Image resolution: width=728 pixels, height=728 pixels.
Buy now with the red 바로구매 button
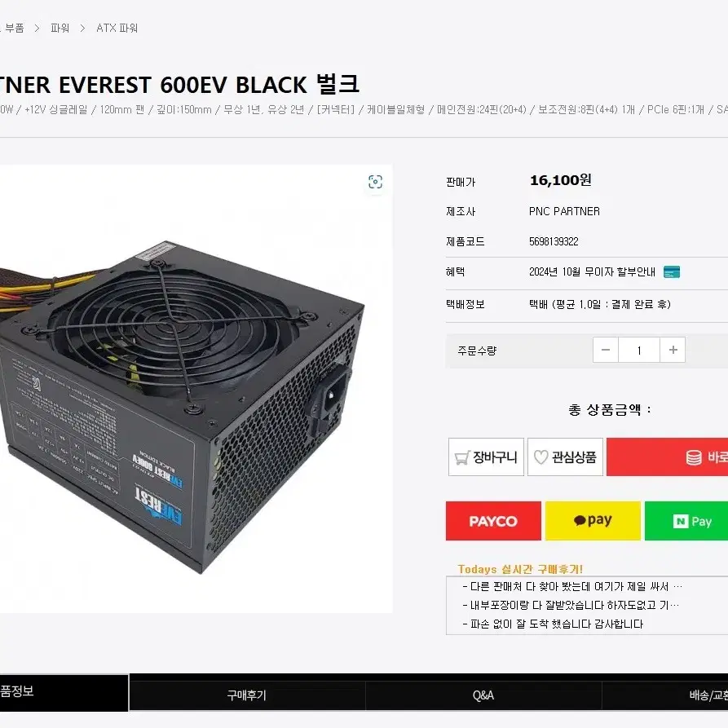[667, 457]
